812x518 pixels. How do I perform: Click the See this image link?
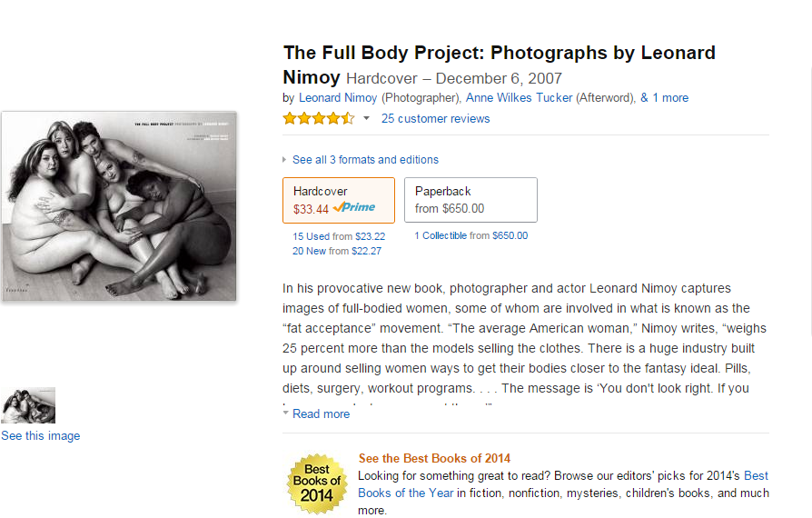pos(40,435)
